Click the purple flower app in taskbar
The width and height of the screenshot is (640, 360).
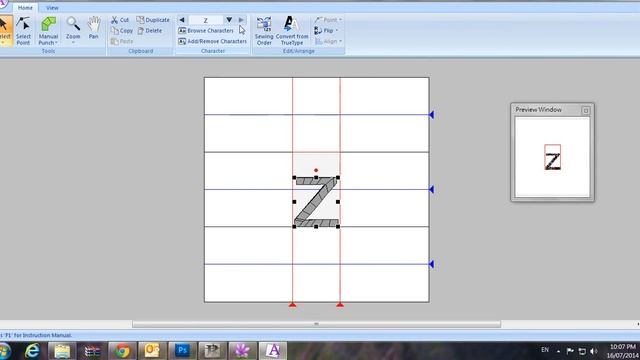tap(242, 351)
